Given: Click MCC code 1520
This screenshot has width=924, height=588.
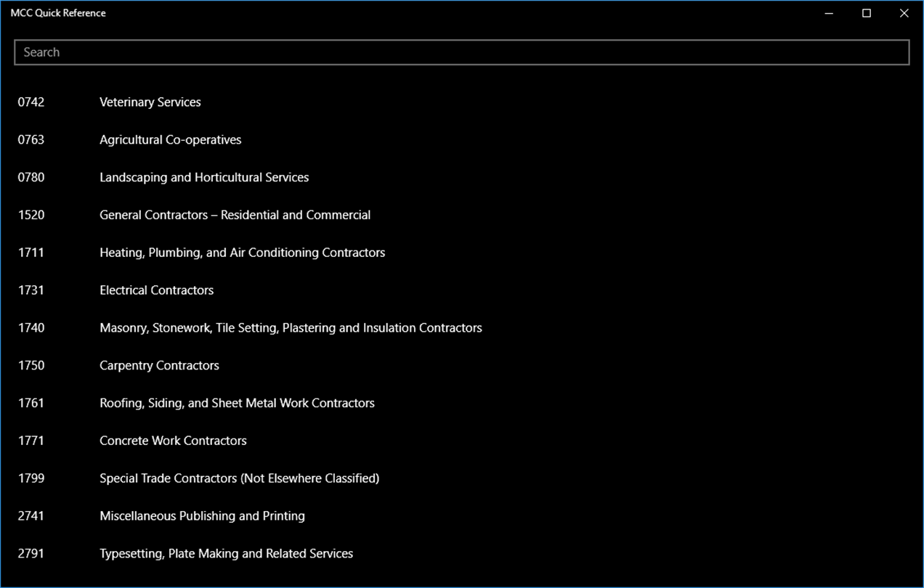Looking at the screenshot, I should [x=31, y=216].
